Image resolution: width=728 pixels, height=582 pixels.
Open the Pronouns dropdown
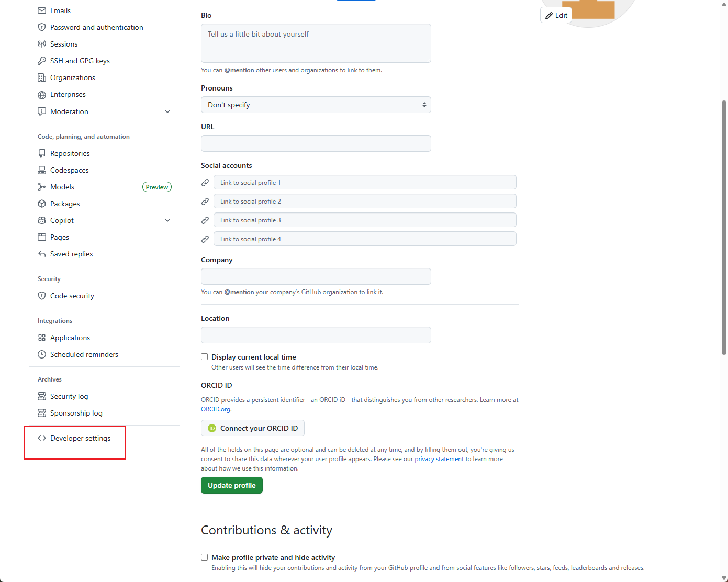coord(316,105)
